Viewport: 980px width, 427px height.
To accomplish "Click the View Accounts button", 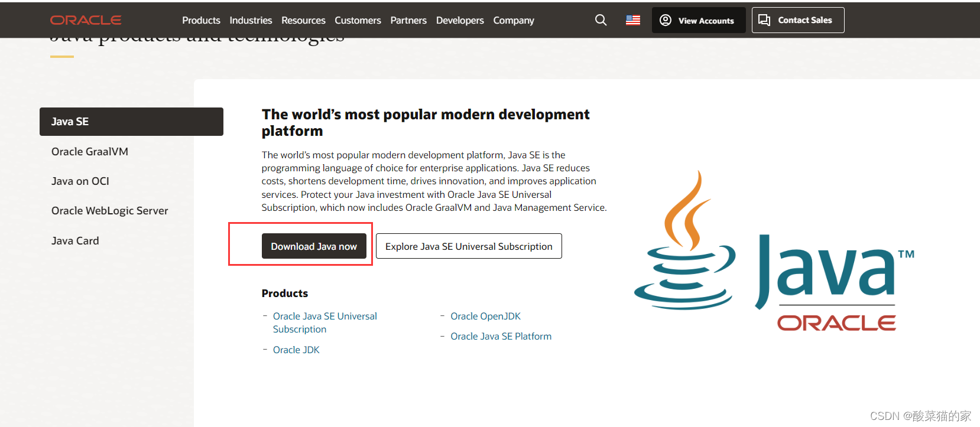I will pos(698,20).
